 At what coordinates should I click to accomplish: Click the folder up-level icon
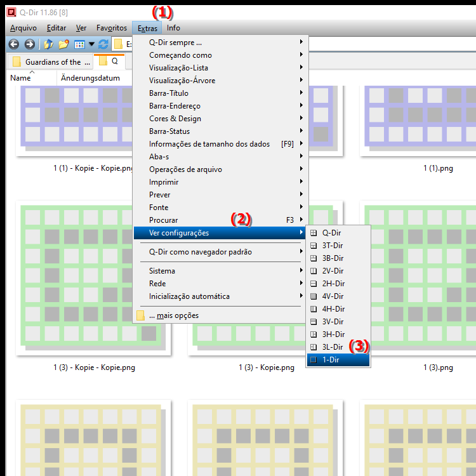(49, 44)
